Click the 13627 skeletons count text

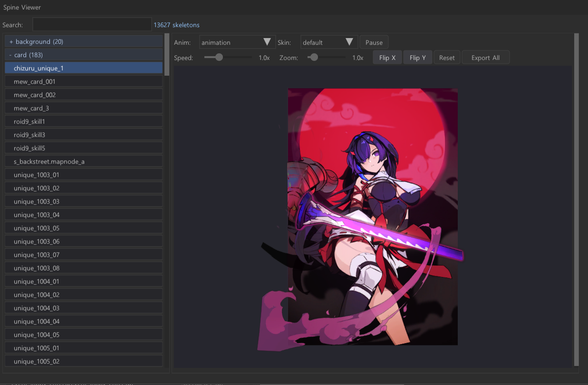tap(176, 25)
